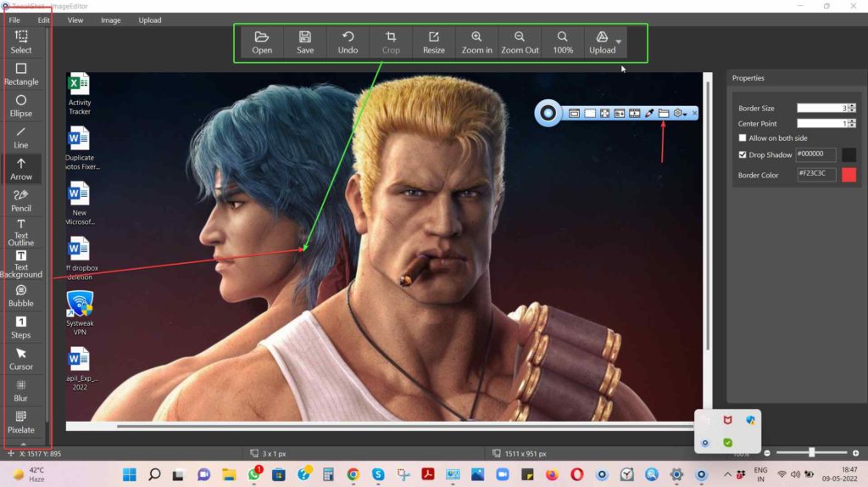Open File Explorer from the taskbar
Viewport: 868px width, 487px height.
229,474
